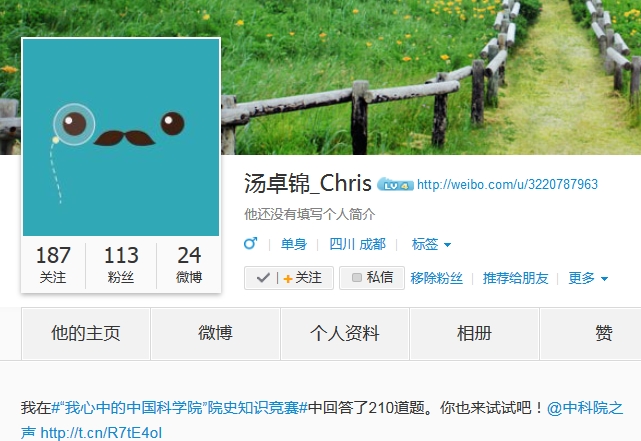Open the 相册 album tab

click(x=474, y=334)
